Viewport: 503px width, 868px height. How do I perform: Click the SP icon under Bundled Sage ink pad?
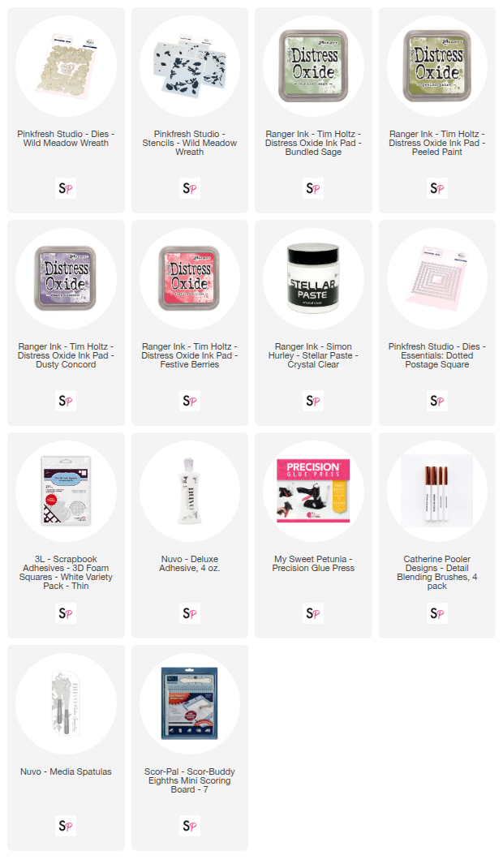click(313, 188)
